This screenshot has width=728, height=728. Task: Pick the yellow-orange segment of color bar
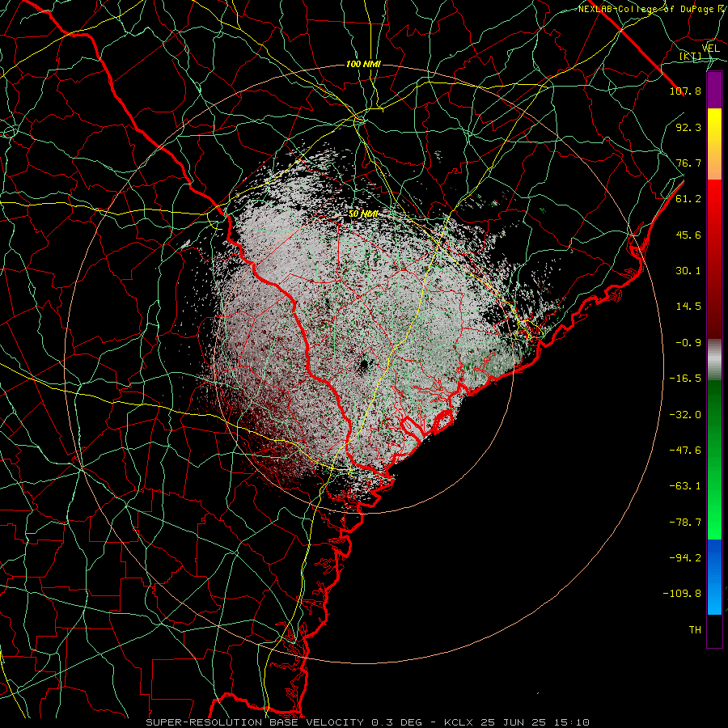coord(714,144)
